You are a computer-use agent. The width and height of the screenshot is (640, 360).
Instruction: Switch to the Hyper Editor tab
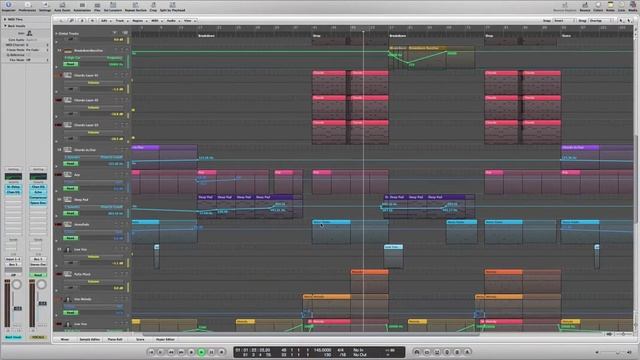[x=165, y=339]
